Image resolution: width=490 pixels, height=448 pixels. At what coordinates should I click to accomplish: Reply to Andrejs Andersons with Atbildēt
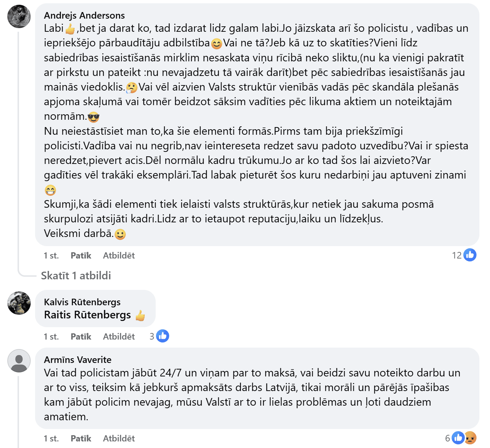coord(119,256)
